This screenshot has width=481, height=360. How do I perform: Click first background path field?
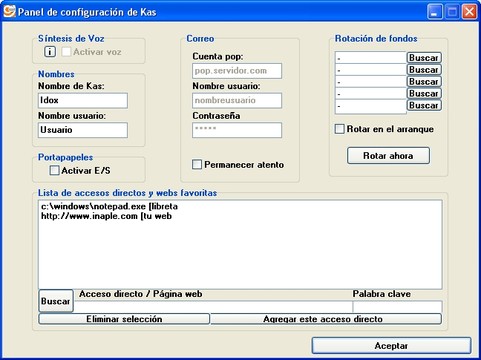(371, 58)
